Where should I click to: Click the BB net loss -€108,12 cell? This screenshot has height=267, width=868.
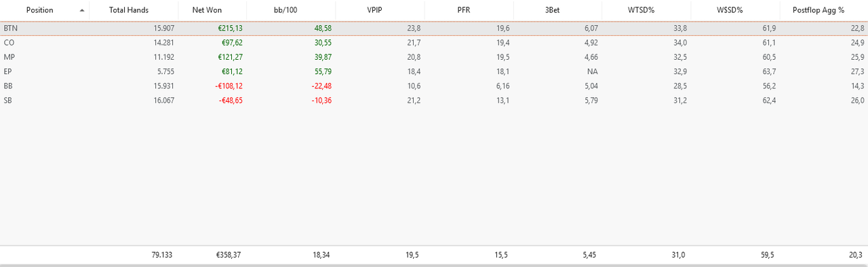[x=225, y=86]
